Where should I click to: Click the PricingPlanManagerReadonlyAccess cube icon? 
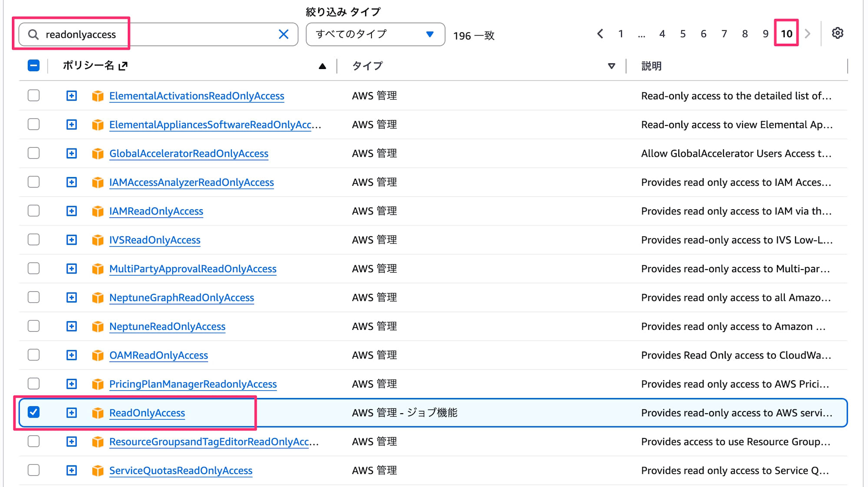[98, 384]
